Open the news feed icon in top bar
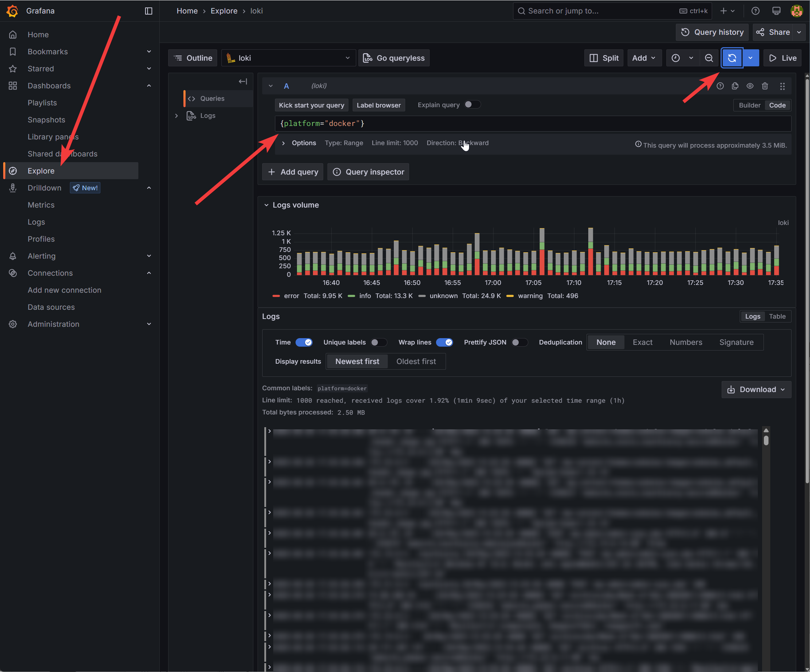 point(776,11)
